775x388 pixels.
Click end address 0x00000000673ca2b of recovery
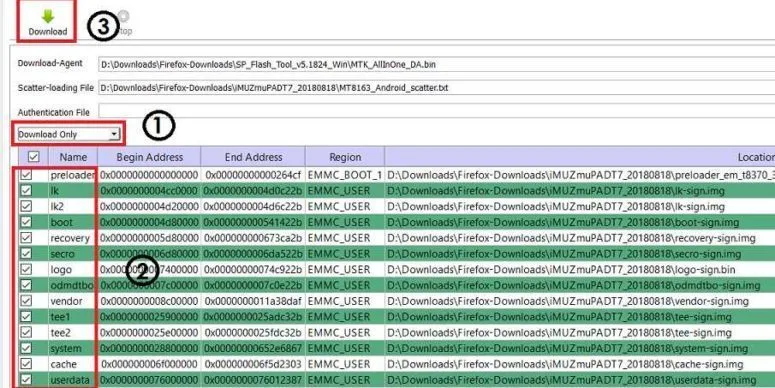pos(253,238)
